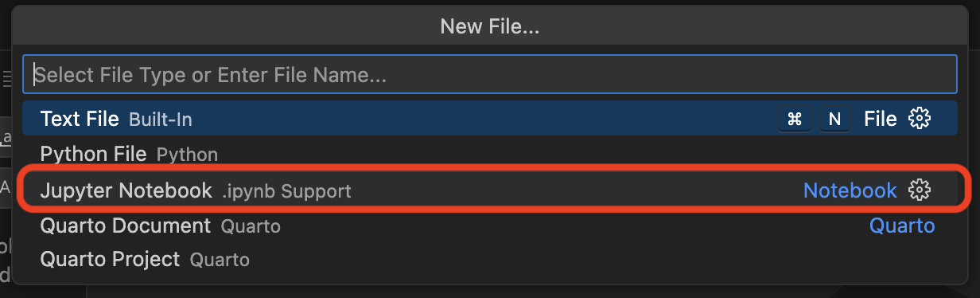Focus the Select File Type input field
Viewport: 980px width, 298px height.
pyautogui.click(x=489, y=75)
